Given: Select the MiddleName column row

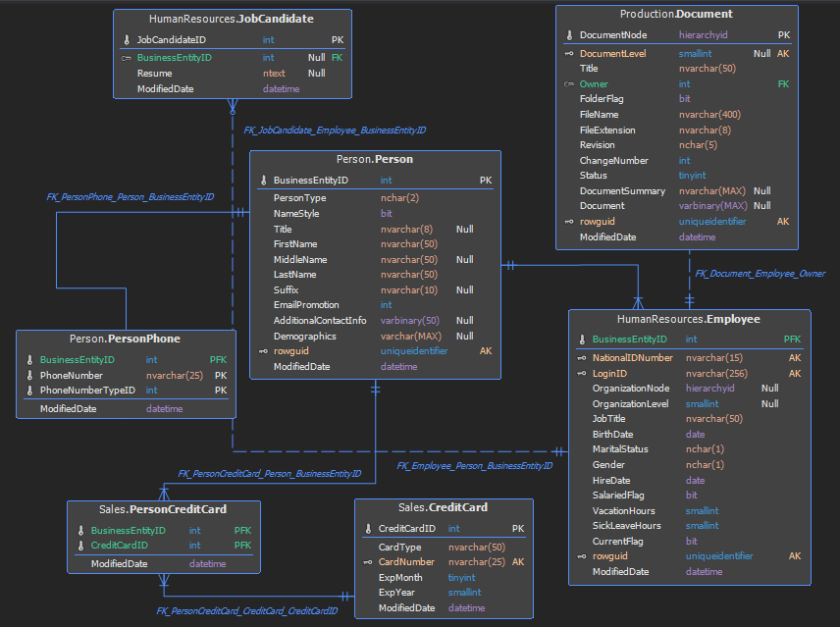Looking at the screenshot, I should (375, 260).
